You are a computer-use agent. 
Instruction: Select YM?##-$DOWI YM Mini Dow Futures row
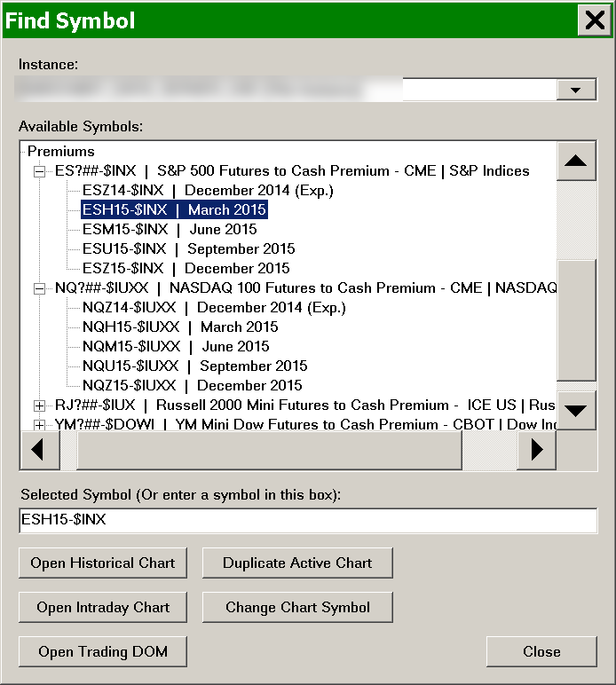coord(305,425)
